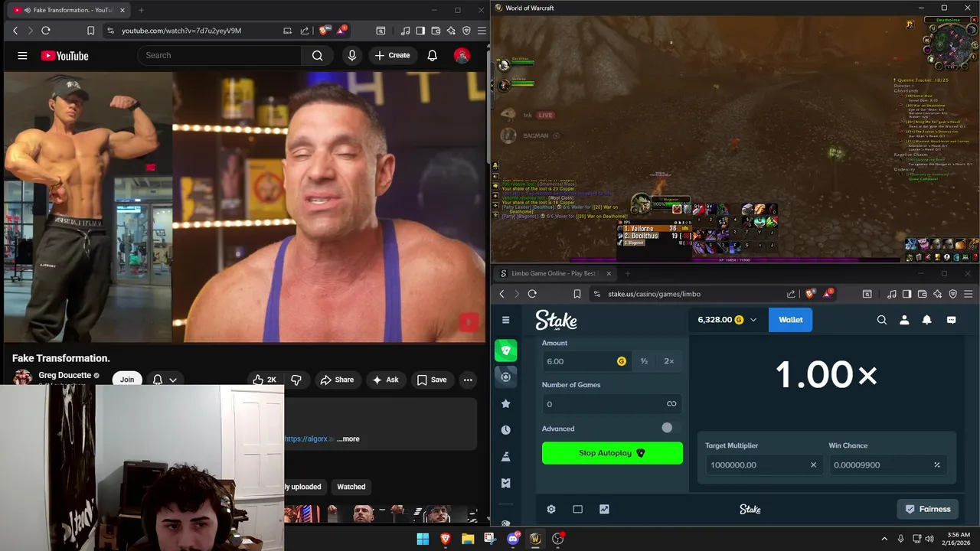The image size is (980, 551).
Task: Open Limbo game settings gear
Action: [550, 509]
